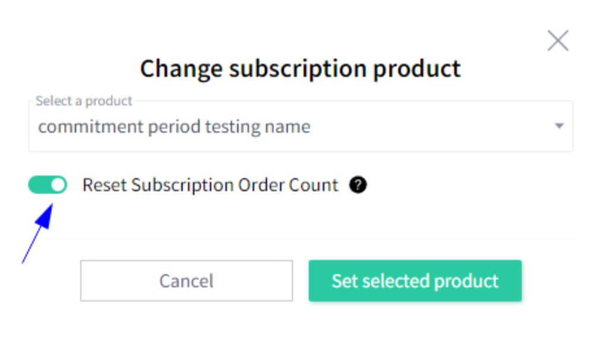Confirm with Set selected product button
This screenshot has height=364, width=597.
click(415, 281)
